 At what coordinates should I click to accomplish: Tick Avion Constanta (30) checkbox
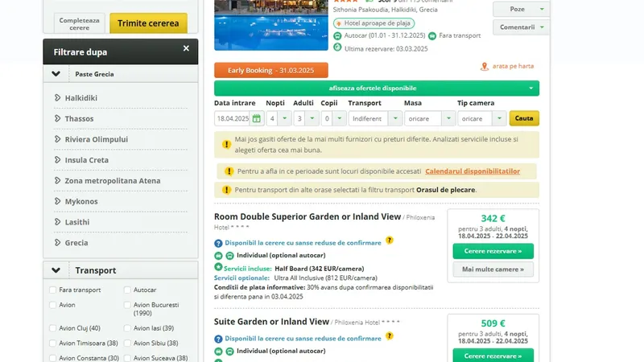click(x=52, y=358)
